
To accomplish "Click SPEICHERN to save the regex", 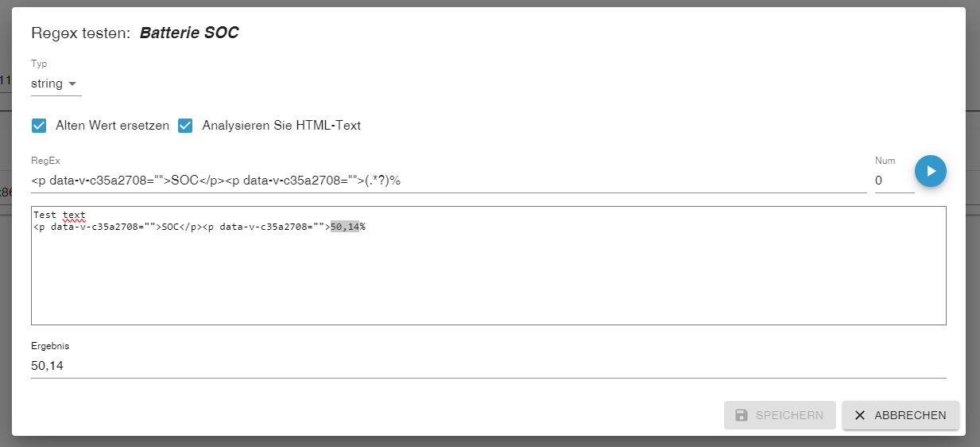I will pos(780,415).
